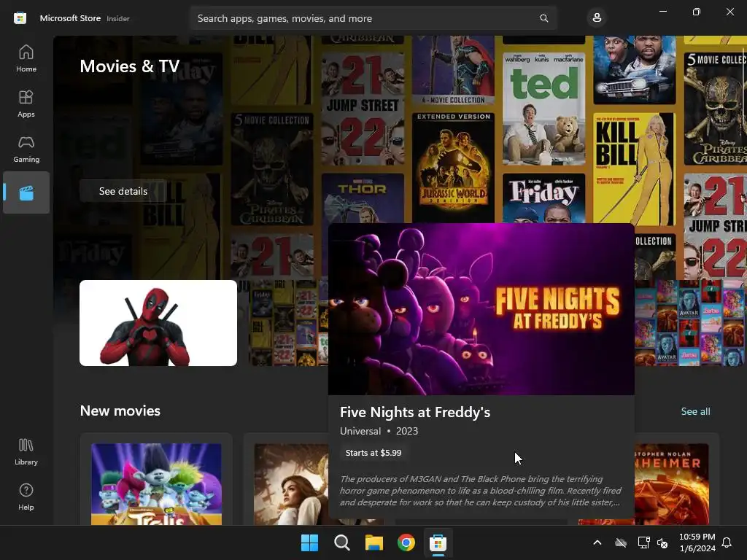Open the Windows Start menu

[x=309, y=542]
